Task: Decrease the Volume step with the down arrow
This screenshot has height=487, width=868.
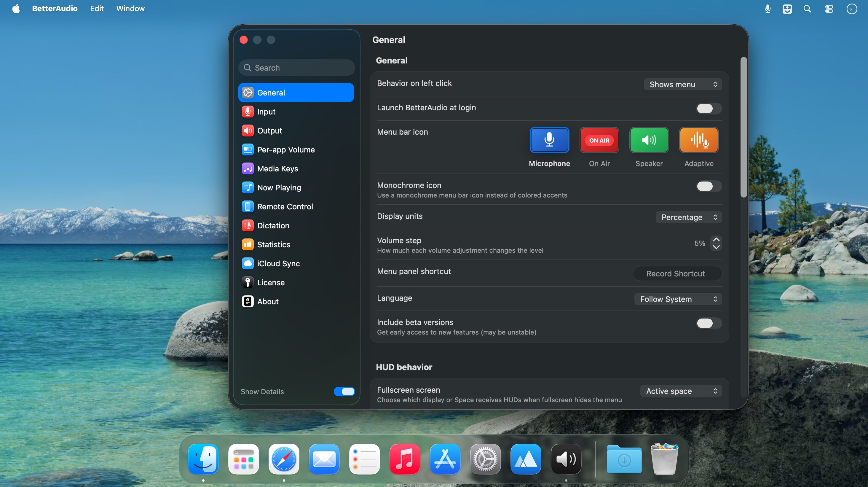Action: [x=717, y=247]
